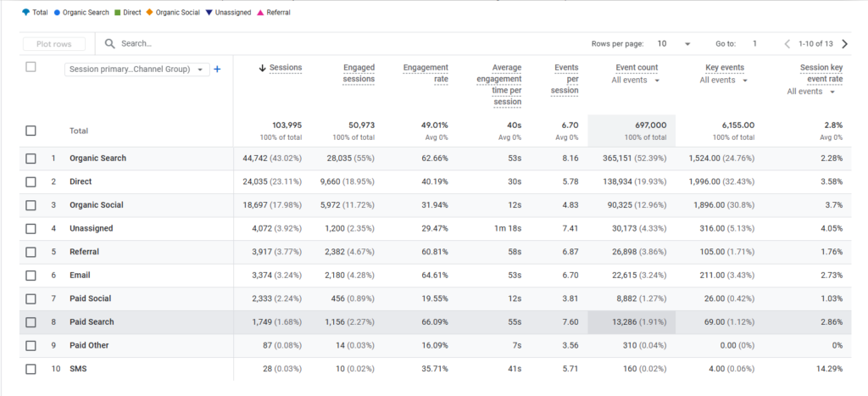
Task: Click the Go to page number field
Action: (x=754, y=43)
